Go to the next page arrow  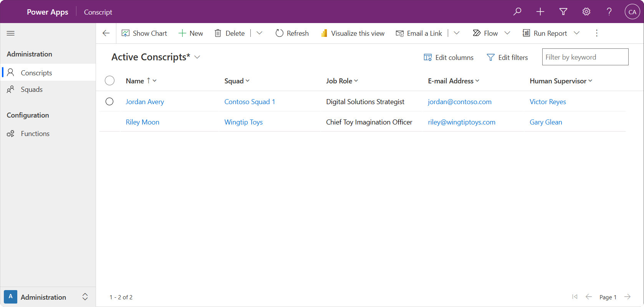627,297
